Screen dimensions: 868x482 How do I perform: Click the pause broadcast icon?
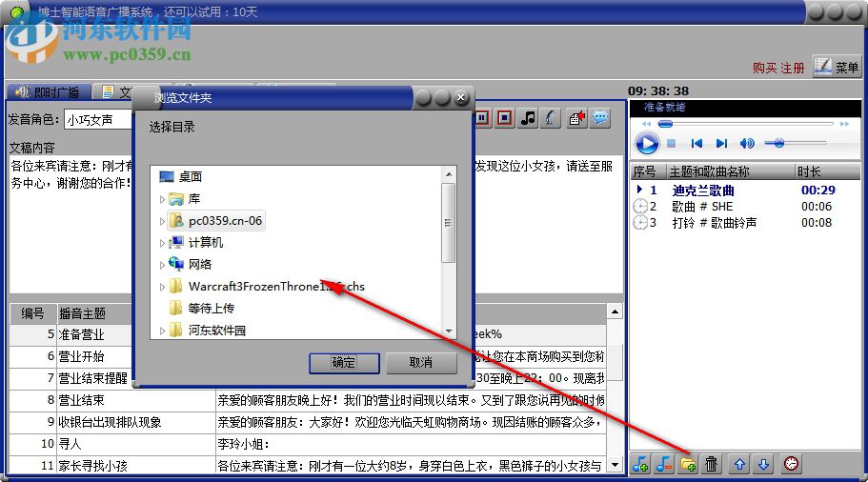click(x=482, y=118)
